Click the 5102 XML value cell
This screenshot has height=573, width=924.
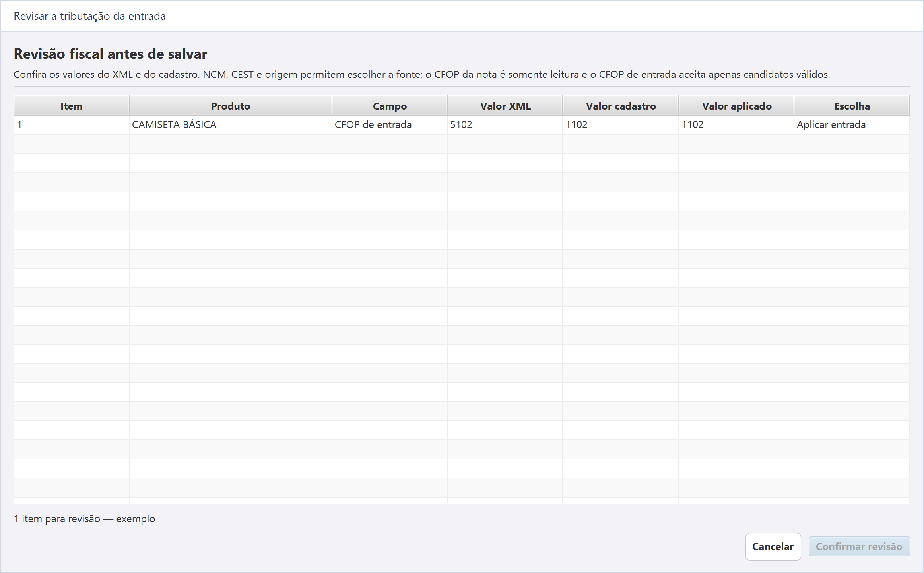tap(505, 125)
